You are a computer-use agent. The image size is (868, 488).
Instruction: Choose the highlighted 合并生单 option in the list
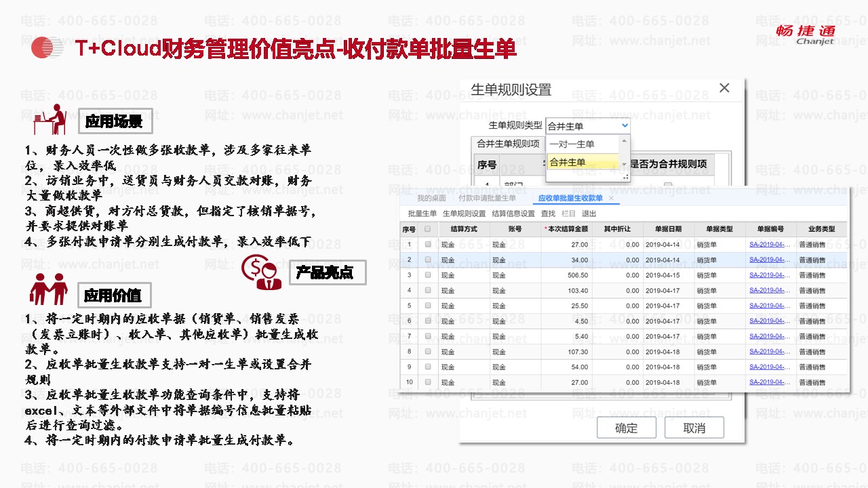point(583,162)
